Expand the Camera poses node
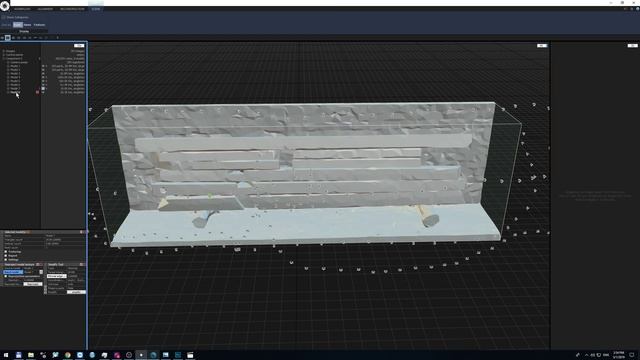This screenshot has height=360, width=640. 8,62
